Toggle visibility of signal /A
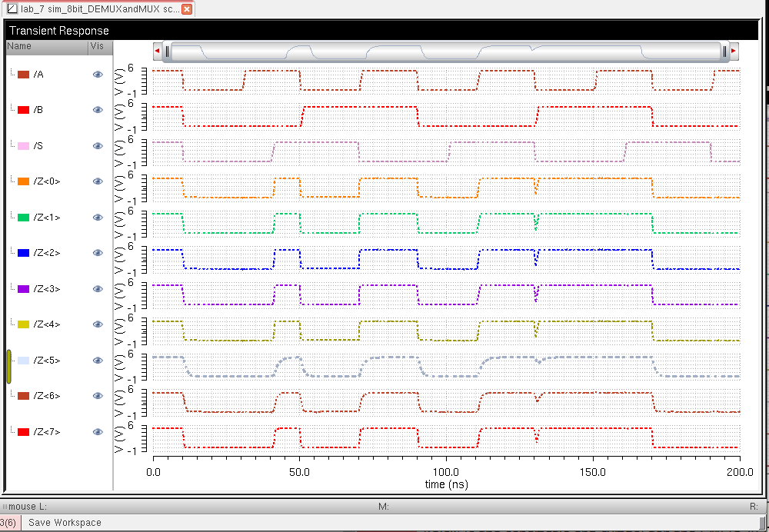 pyautogui.click(x=98, y=75)
